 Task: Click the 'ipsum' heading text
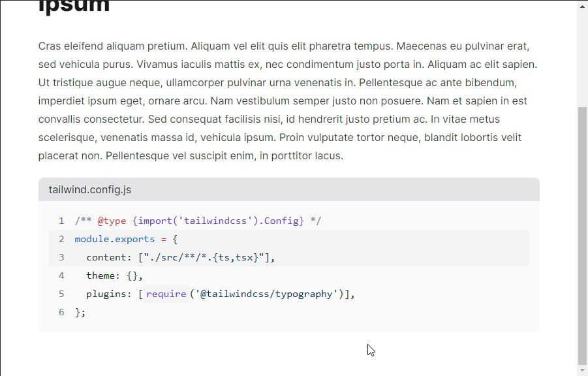coord(74,7)
